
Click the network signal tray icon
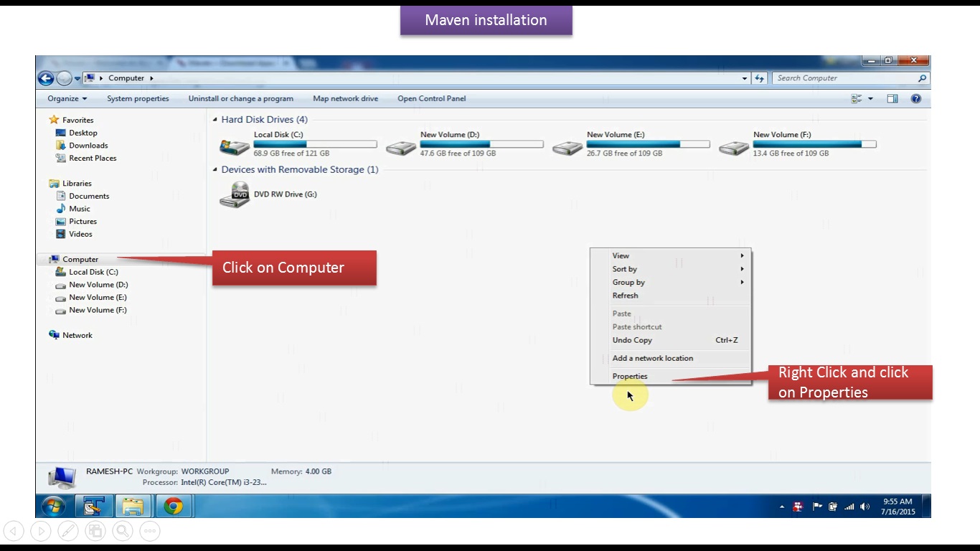(849, 507)
